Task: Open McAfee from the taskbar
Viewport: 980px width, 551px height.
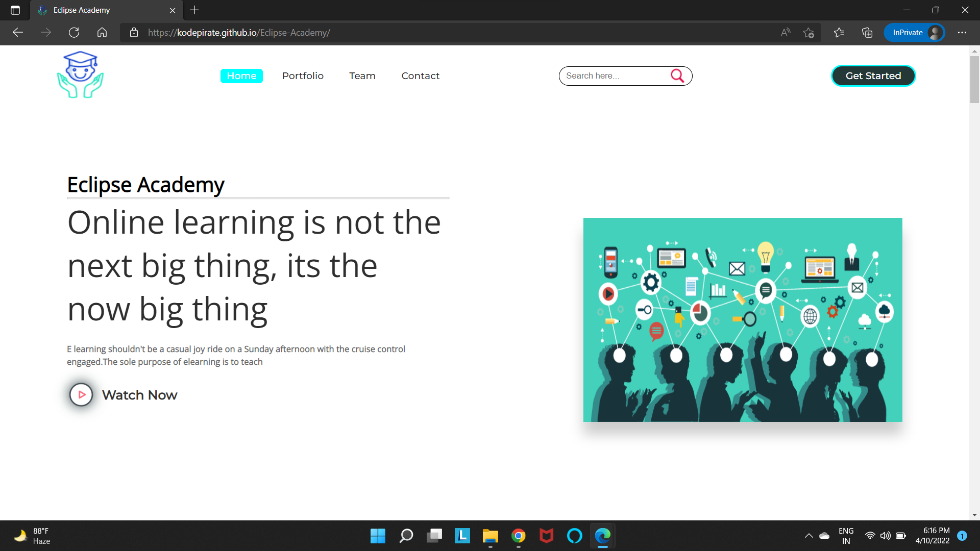Action: tap(546, 536)
